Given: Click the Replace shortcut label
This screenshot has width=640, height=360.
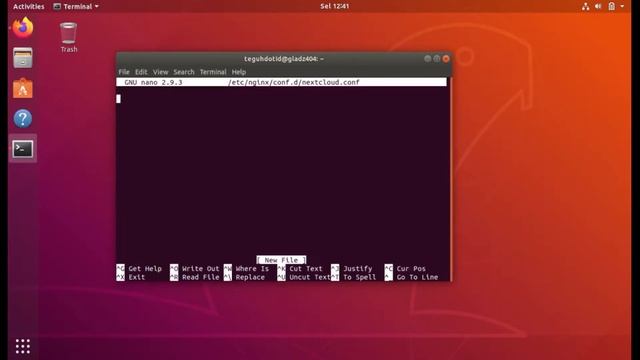Looking at the screenshot, I should (x=250, y=277).
